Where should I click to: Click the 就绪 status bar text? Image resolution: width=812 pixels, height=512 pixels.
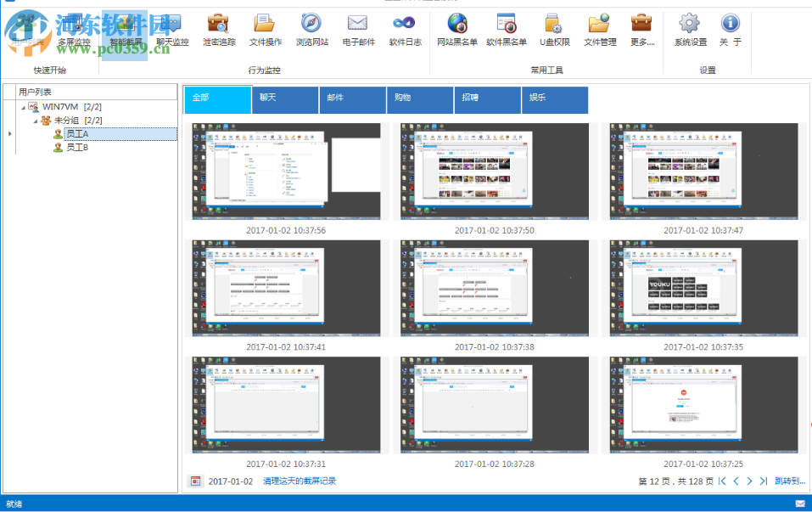coord(14,504)
